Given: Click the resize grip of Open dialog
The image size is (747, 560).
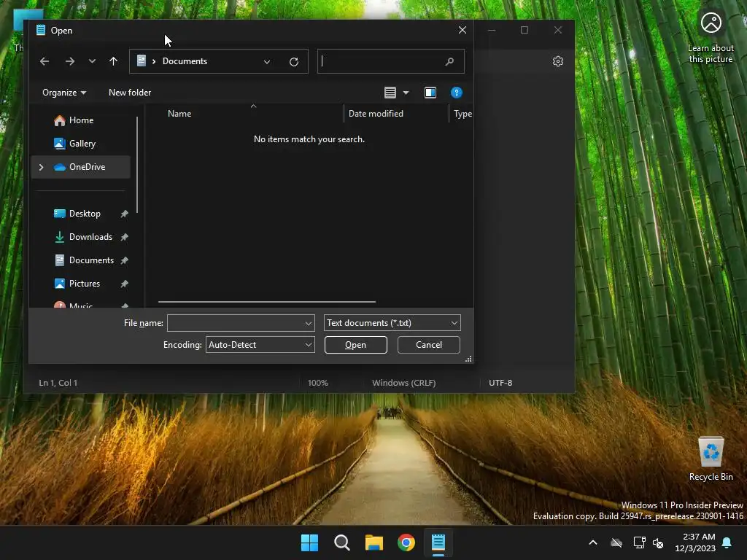Looking at the screenshot, I should [x=469, y=359].
